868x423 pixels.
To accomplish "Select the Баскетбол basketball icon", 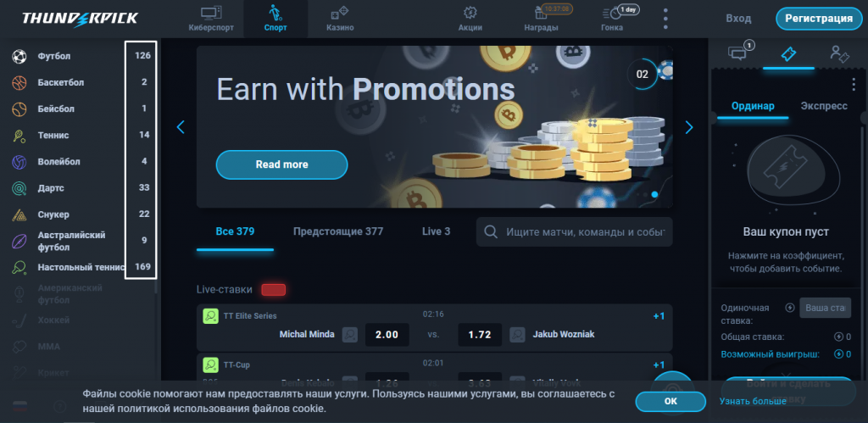I will tap(19, 82).
